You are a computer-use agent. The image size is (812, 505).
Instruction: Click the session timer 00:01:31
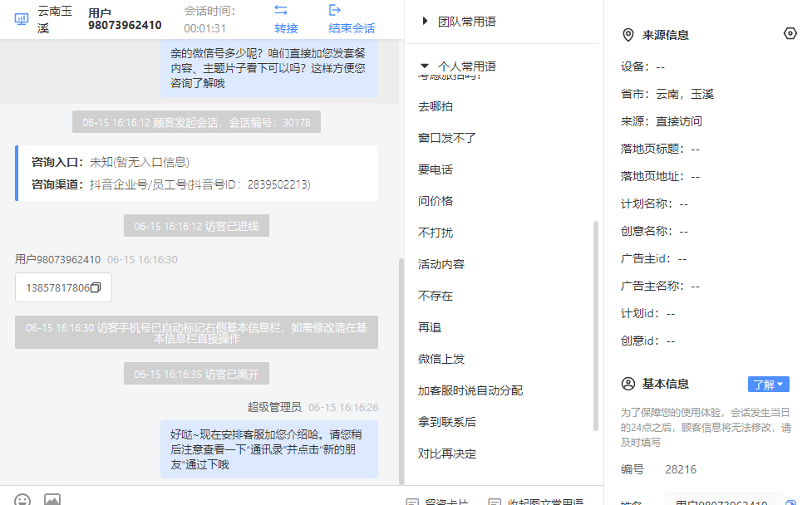pos(205,28)
